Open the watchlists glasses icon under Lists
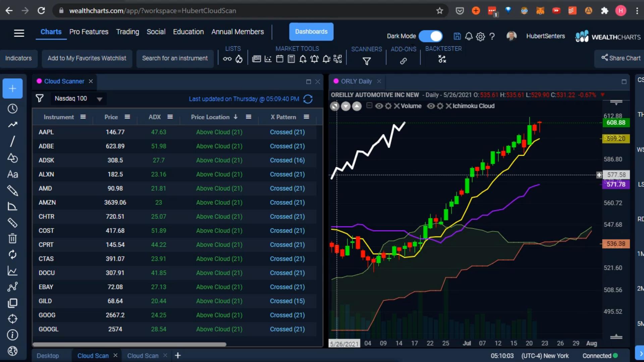 (x=227, y=59)
